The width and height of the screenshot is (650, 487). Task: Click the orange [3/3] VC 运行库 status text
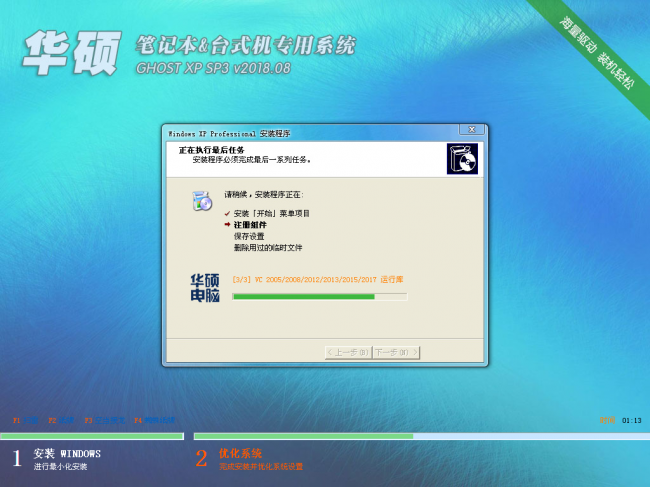pos(318,279)
